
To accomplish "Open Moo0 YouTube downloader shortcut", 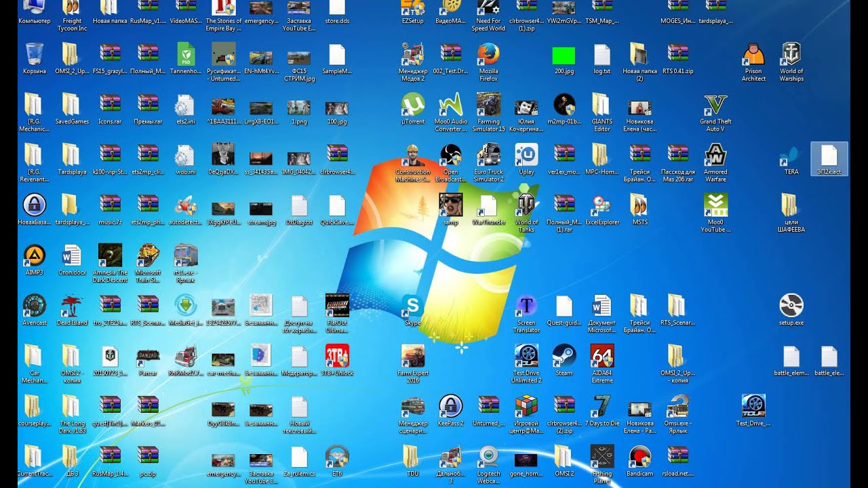I will click(x=715, y=213).
